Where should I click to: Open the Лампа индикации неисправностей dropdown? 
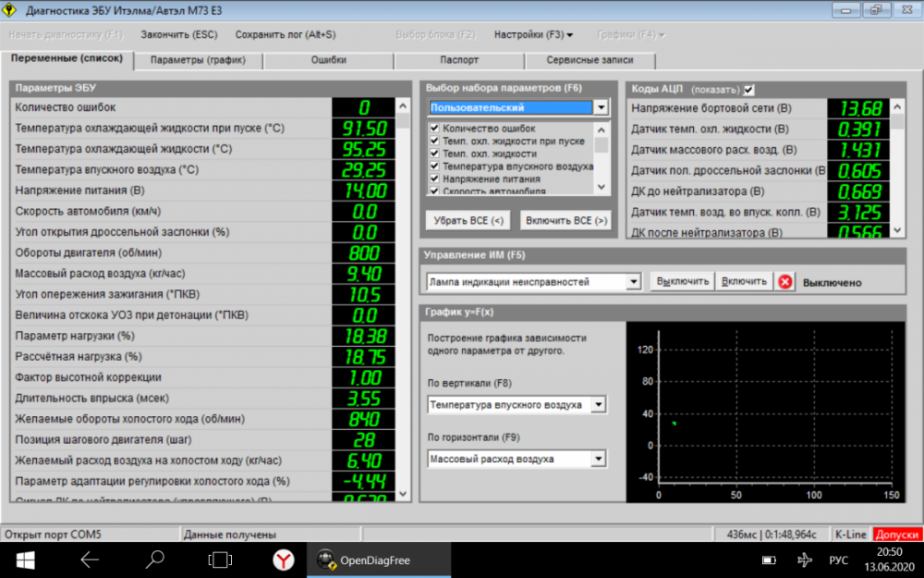tap(633, 282)
